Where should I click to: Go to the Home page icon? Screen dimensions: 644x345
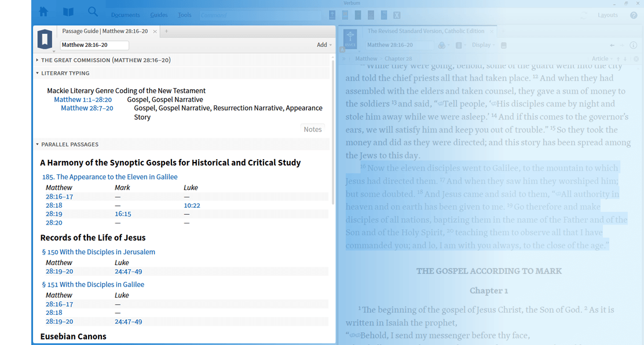point(43,12)
